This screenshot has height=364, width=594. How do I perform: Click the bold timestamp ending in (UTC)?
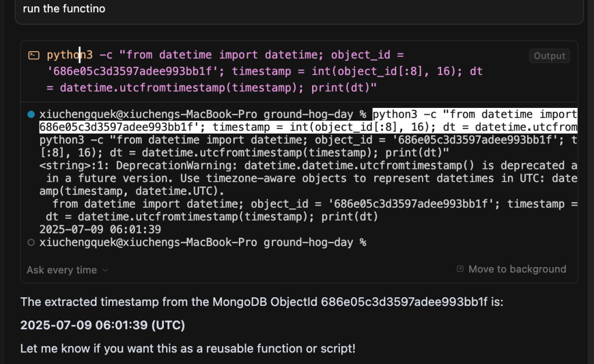point(102,326)
